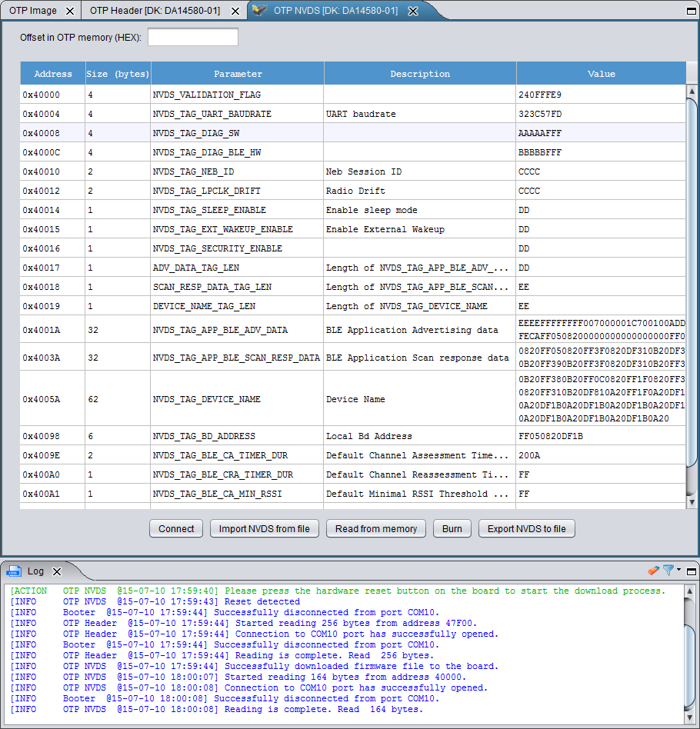
Task: Click the Parameter column header
Action: tap(237, 74)
